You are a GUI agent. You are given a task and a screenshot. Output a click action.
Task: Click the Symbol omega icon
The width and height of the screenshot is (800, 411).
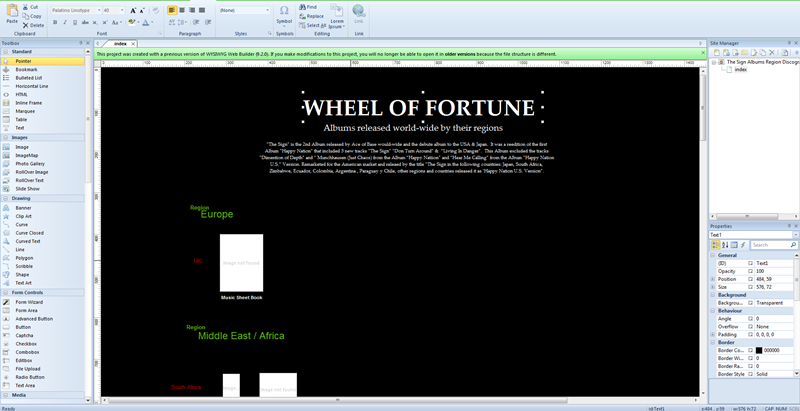284,10
